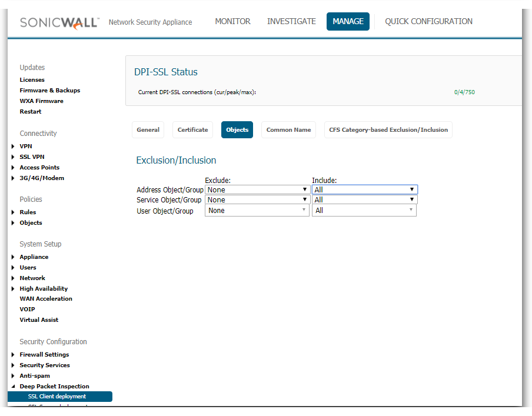Expand the High Availability arrow
532x416 pixels.
[13, 289]
